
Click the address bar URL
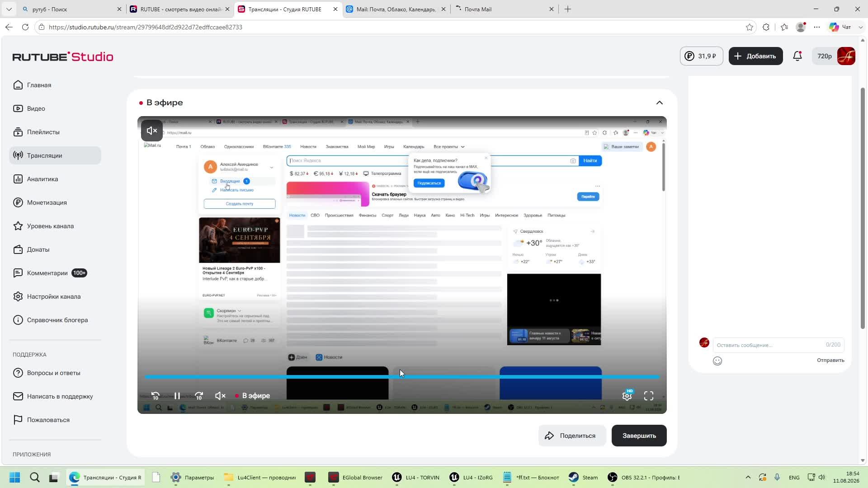tap(146, 27)
